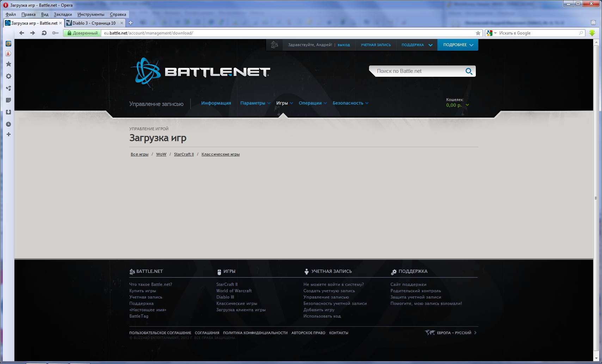Click the Google search magnifier icon
The image size is (602, 364).
click(x=581, y=33)
